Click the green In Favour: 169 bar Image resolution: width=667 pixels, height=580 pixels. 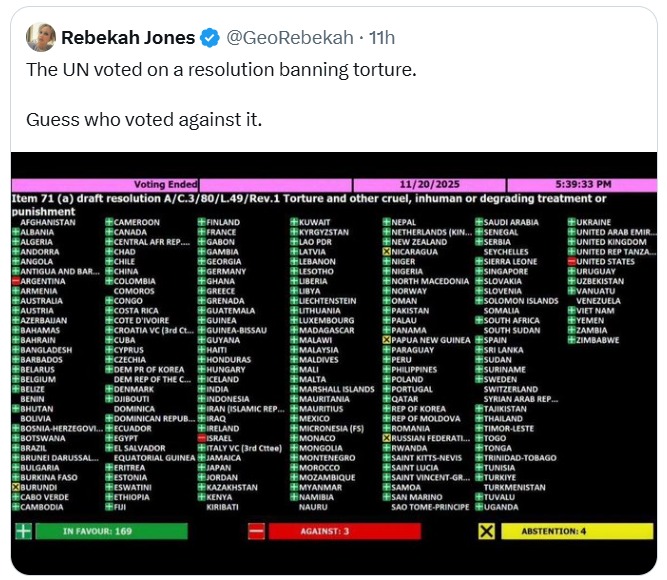click(97, 531)
